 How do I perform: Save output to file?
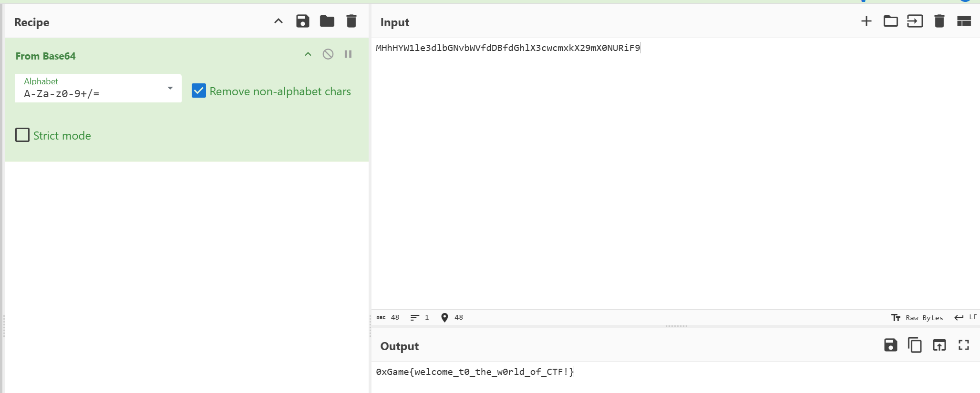click(x=891, y=345)
